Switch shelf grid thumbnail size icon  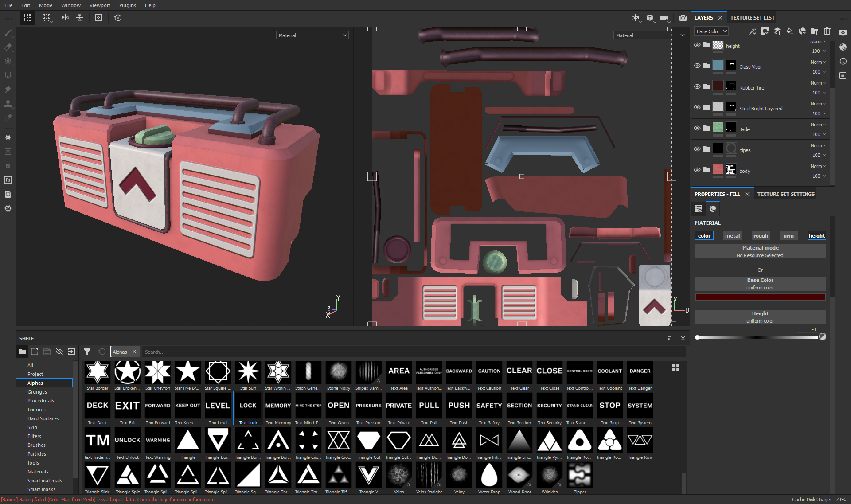pos(676,367)
